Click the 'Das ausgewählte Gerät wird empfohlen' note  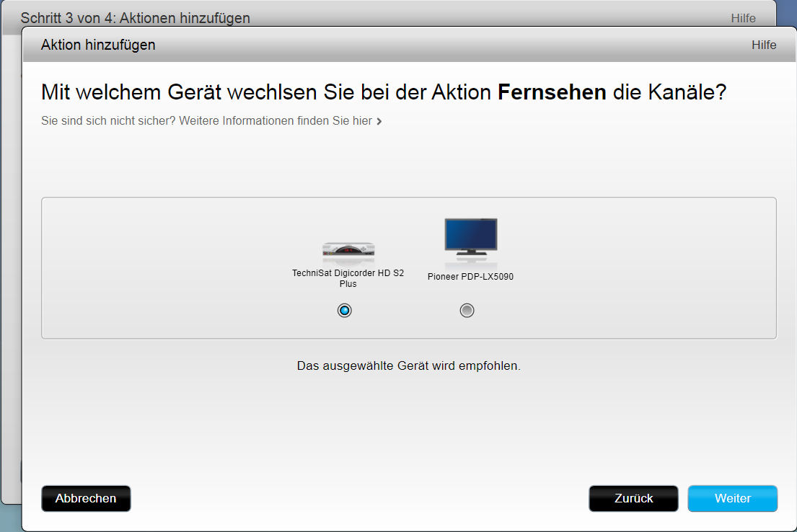coord(408,365)
